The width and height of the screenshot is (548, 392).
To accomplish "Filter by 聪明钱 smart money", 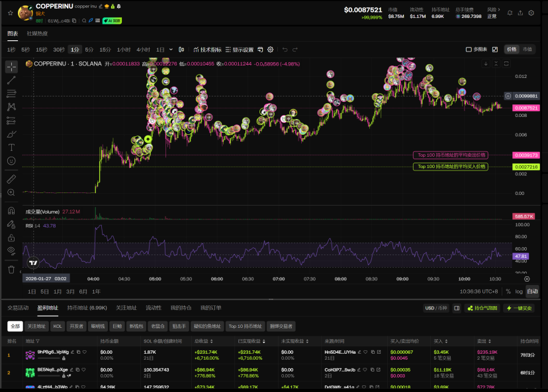I will (x=98, y=326).
